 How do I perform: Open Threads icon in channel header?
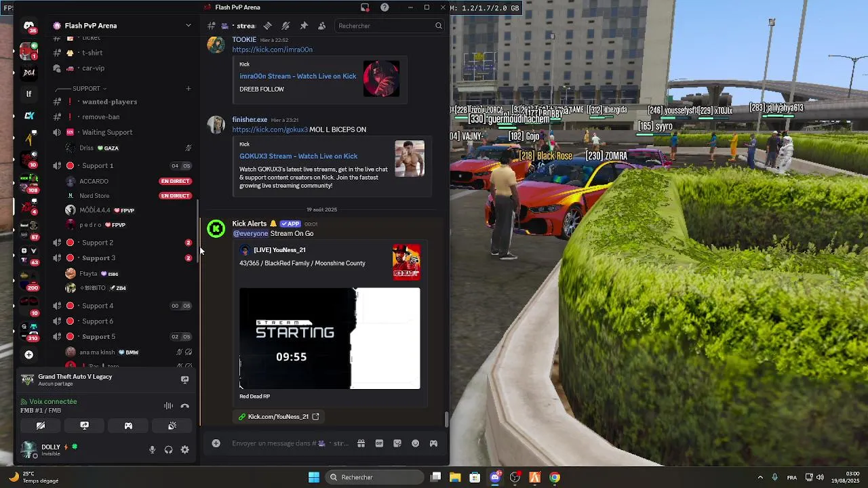pyautogui.click(x=267, y=26)
